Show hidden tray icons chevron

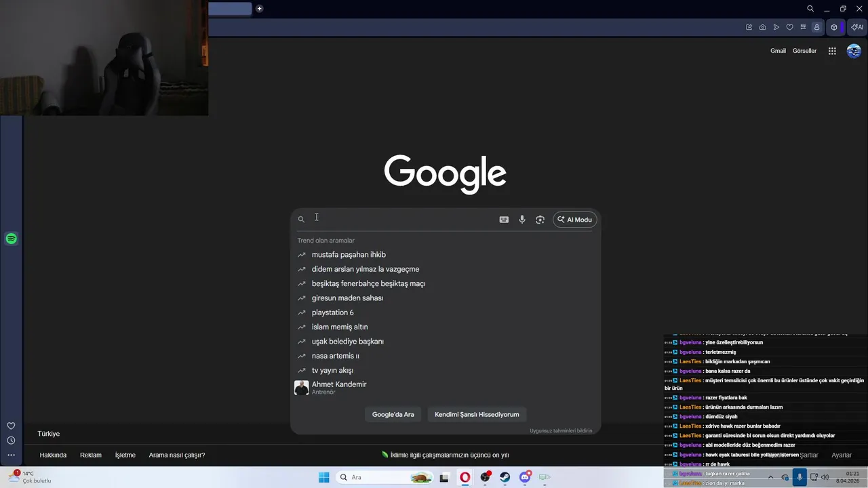click(770, 477)
